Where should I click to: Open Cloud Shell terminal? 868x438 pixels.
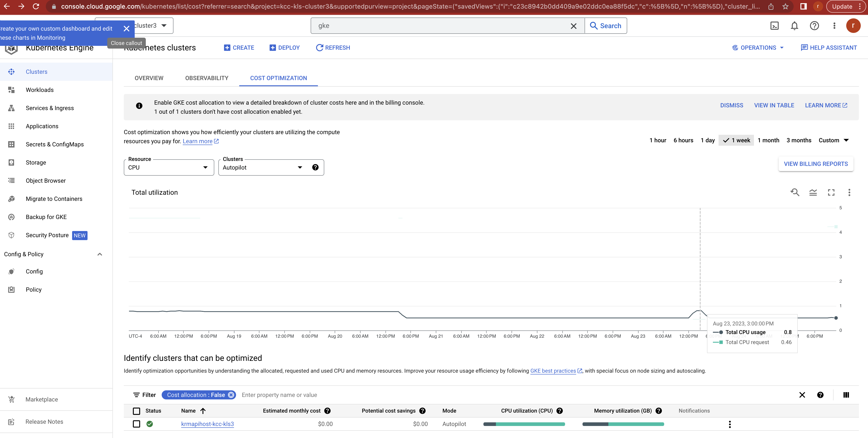(774, 26)
